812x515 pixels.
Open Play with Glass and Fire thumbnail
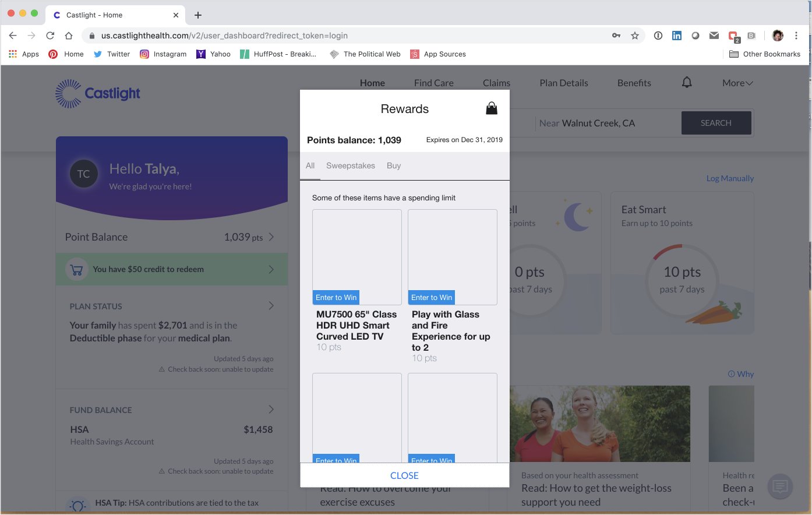coord(453,257)
